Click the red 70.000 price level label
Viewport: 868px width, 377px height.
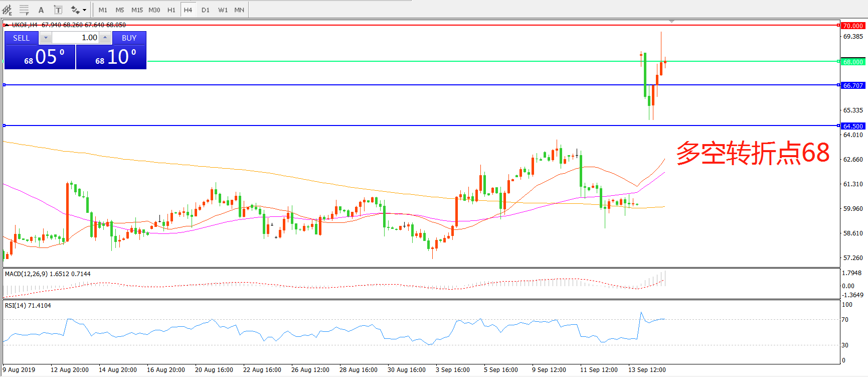click(852, 26)
